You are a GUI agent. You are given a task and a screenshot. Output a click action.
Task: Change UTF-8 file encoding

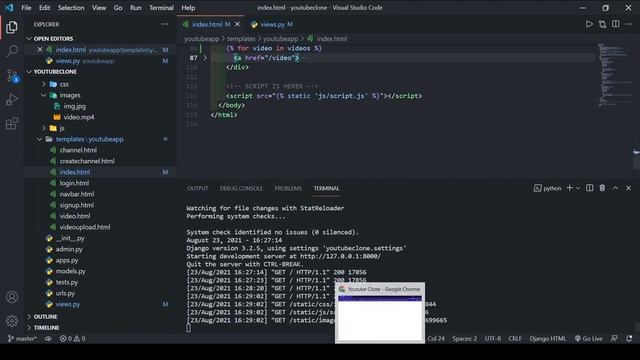tap(493, 338)
